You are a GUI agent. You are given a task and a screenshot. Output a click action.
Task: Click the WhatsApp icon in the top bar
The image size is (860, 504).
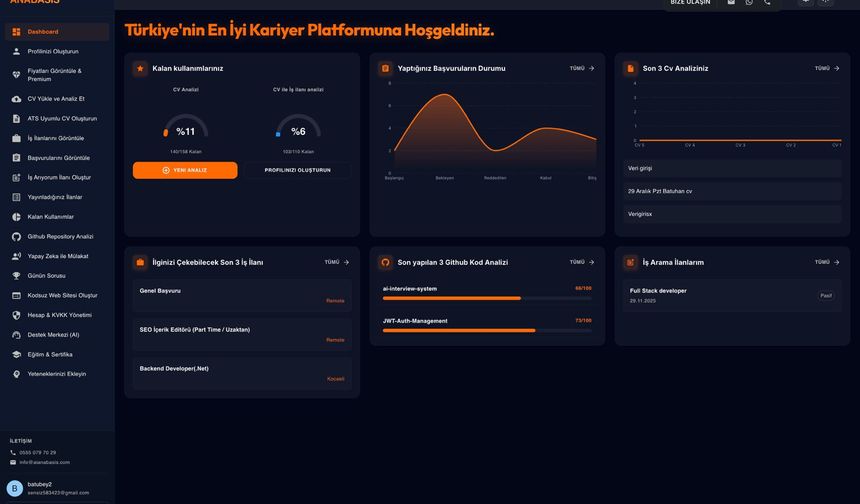(x=749, y=2)
